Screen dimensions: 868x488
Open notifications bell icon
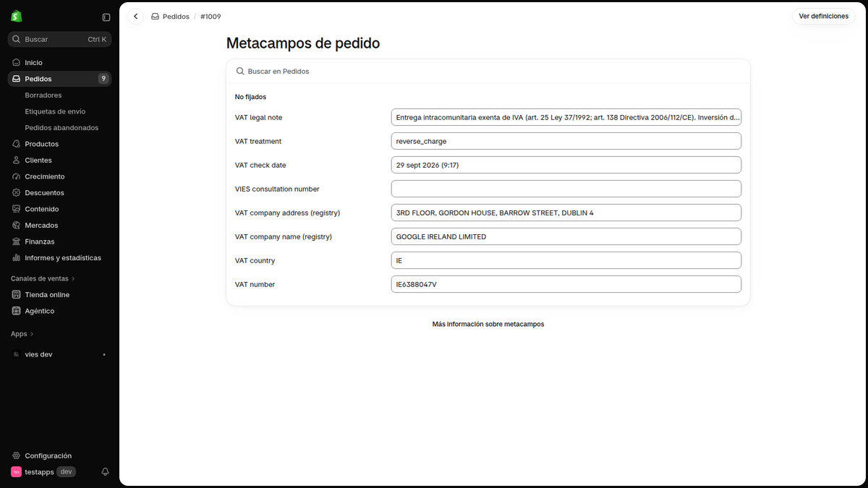pos(105,472)
